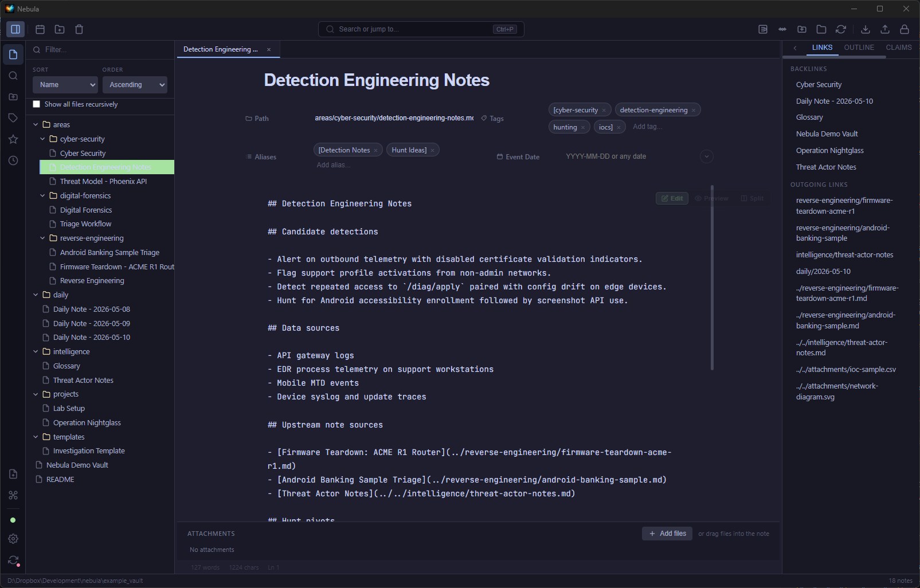Viewport: 920px width, 588px height.
Task: Open the Sort by Name dropdown
Action: (x=65, y=85)
